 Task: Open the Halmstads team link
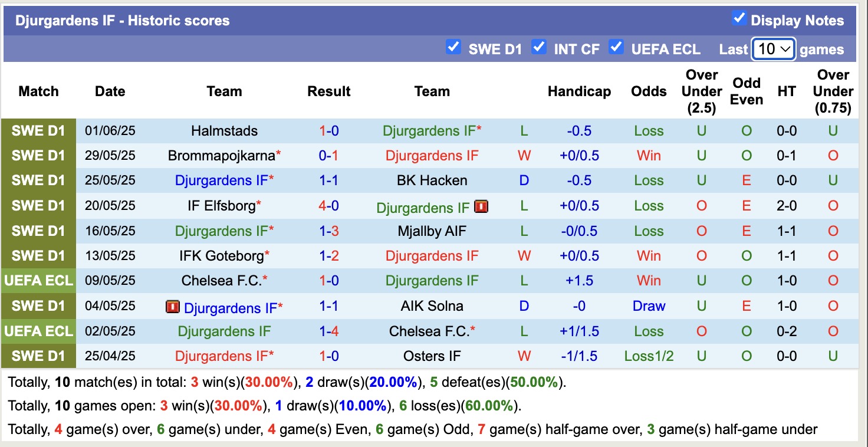[x=224, y=131]
